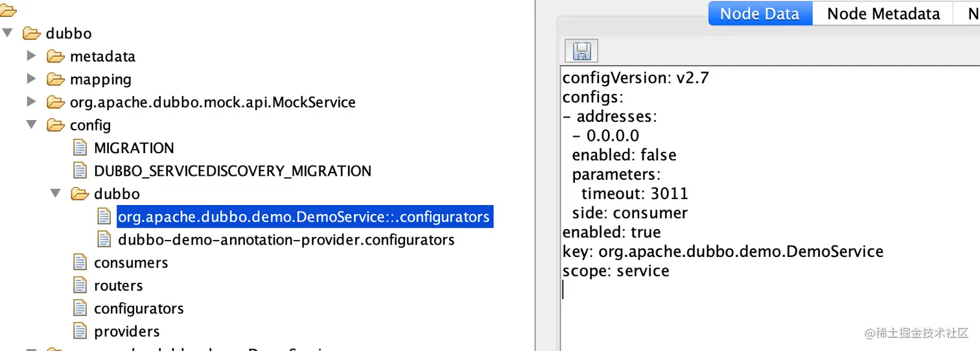Screen dimensions: 980x351
Task: Expand the org.apache.dubbo.mock.api.MockService node
Action: (31, 102)
